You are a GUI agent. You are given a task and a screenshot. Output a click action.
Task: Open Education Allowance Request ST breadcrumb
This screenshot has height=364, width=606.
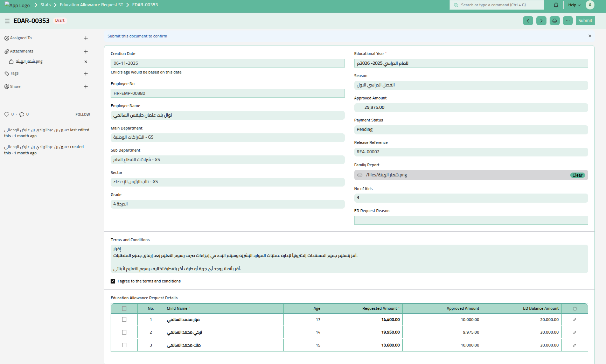coord(91,5)
